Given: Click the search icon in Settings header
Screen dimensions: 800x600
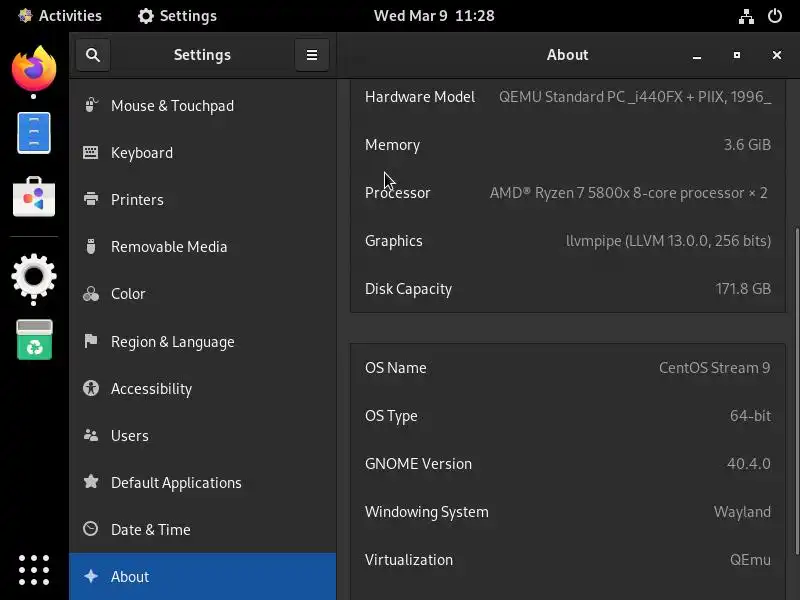Looking at the screenshot, I should pos(93,55).
